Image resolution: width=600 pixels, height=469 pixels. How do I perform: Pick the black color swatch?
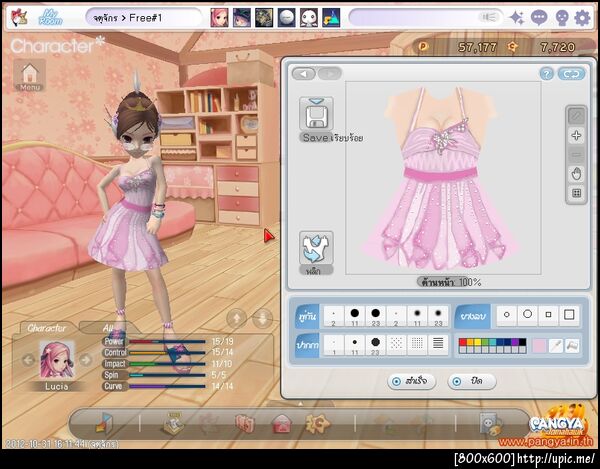coord(522,342)
